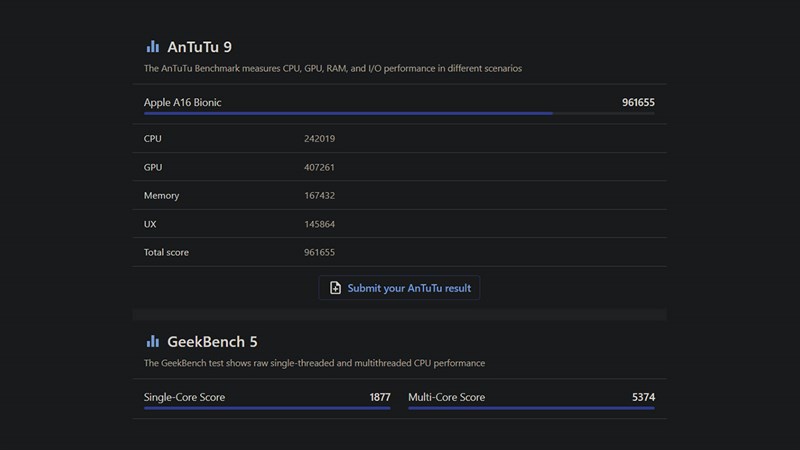Click the 5374 multi-core value
Viewport: 800px width, 450px height.
point(643,397)
